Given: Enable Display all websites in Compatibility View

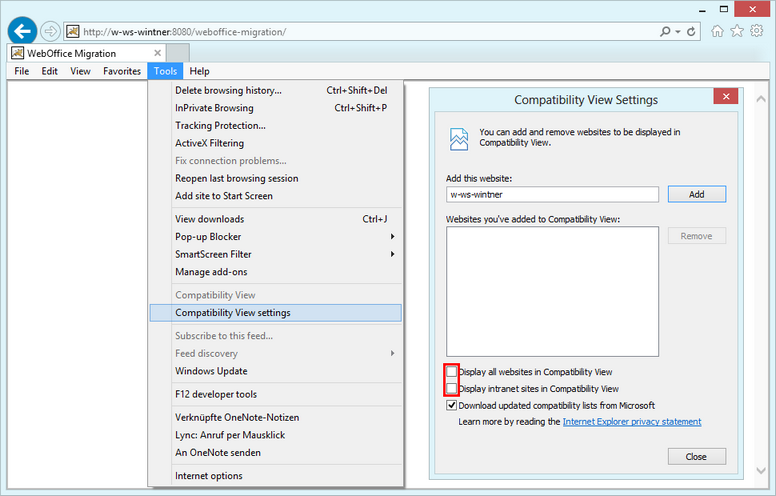Looking at the screenshot, I should (x=451, y=372).
